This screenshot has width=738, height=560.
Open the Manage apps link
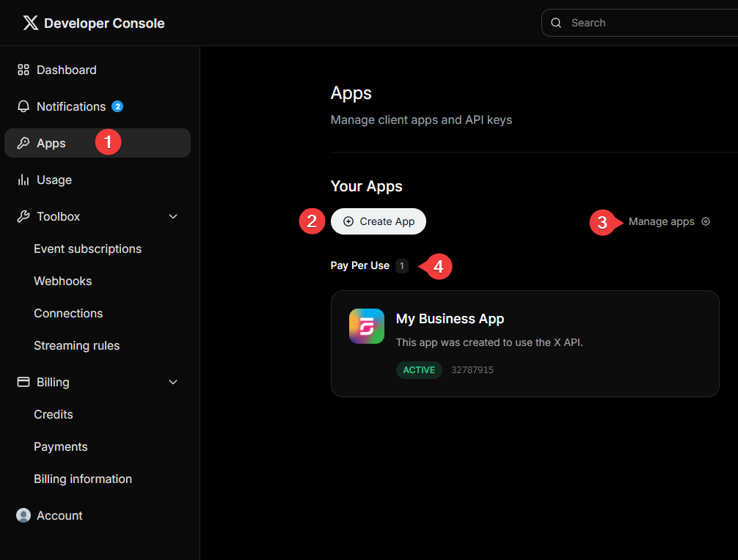click(661, 221)
